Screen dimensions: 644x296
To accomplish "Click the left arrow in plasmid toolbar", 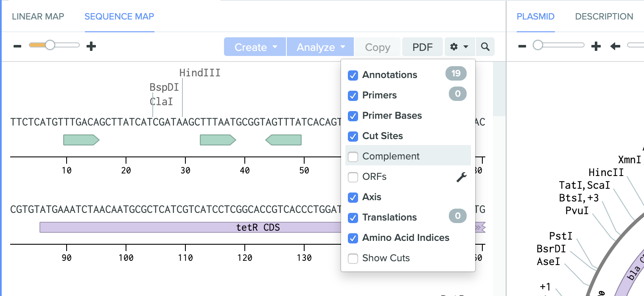I will click(x=615, y=46).
